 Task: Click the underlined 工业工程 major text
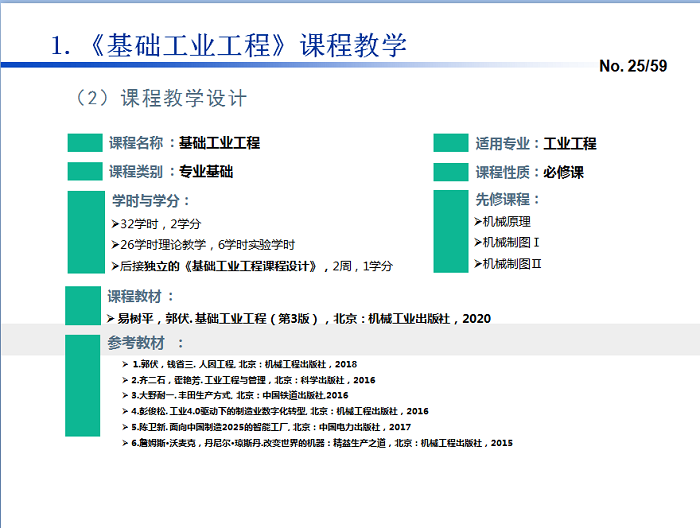(570, 143)
